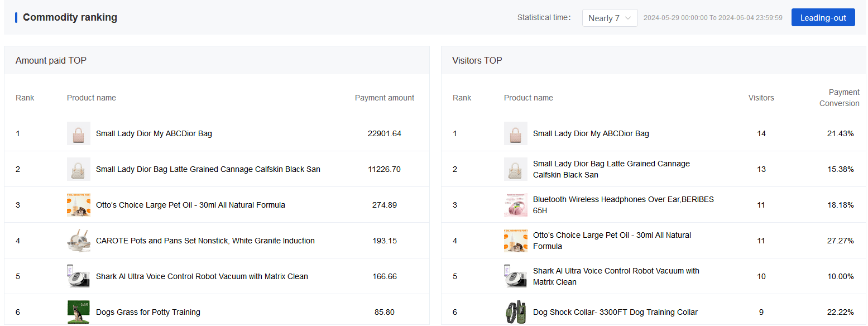Viewport: 868px width, 326px height.
Task: Click payment amount 193.15
Action: pos(385,241)
